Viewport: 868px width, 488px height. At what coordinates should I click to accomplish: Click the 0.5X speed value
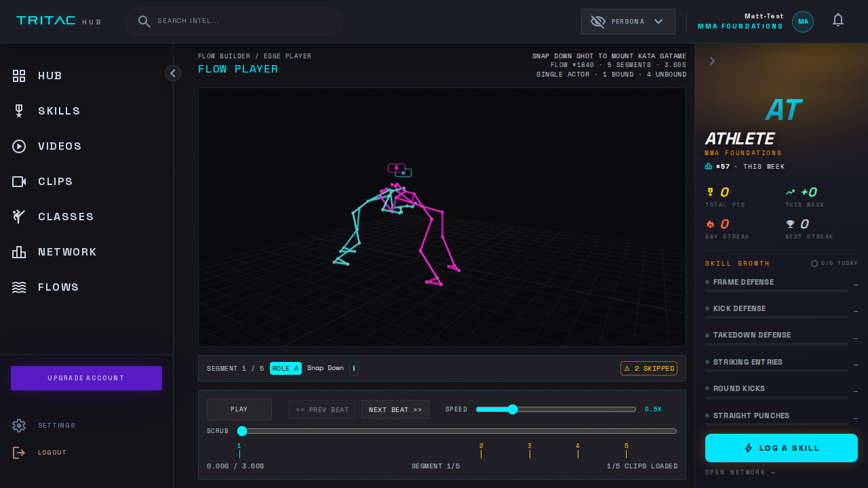(653, 409)
